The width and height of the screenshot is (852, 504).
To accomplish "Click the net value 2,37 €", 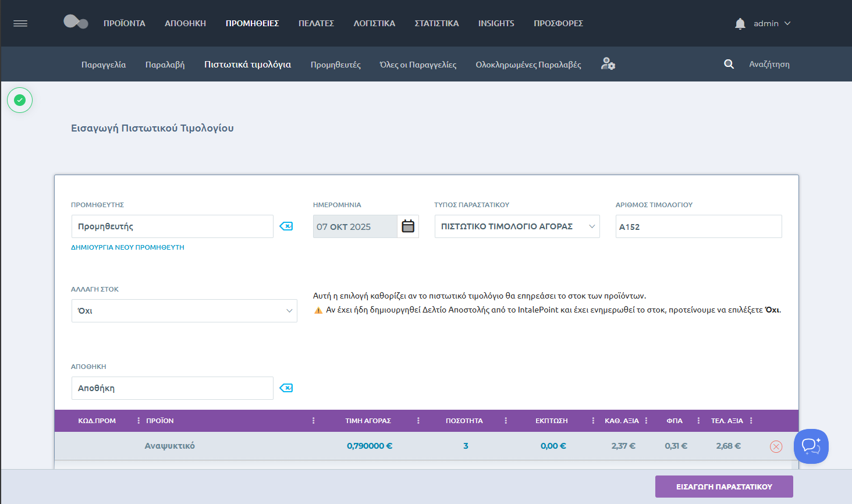I will 623,446.
